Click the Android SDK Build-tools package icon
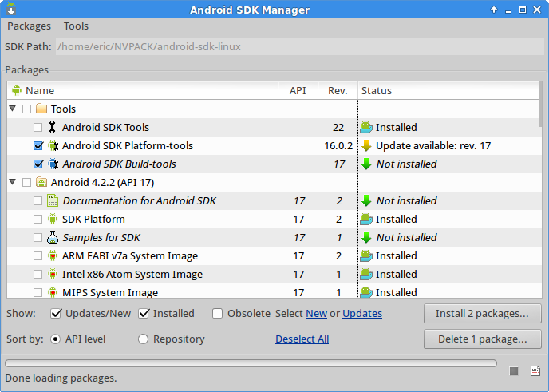 click(x=53, y=164)
